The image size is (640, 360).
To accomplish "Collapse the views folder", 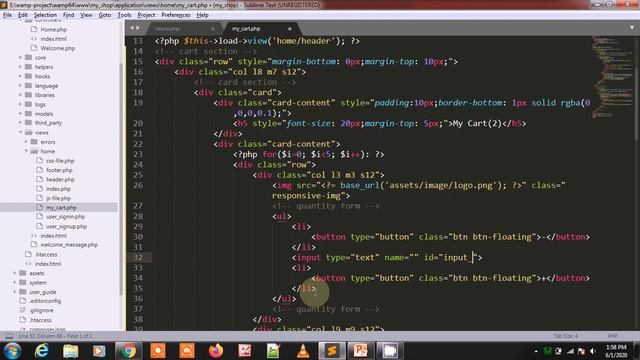I will (20, 133).
